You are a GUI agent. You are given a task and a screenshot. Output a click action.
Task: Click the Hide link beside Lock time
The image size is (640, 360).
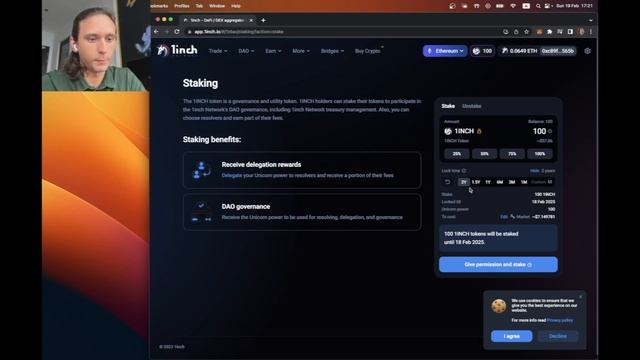(535, 171)
